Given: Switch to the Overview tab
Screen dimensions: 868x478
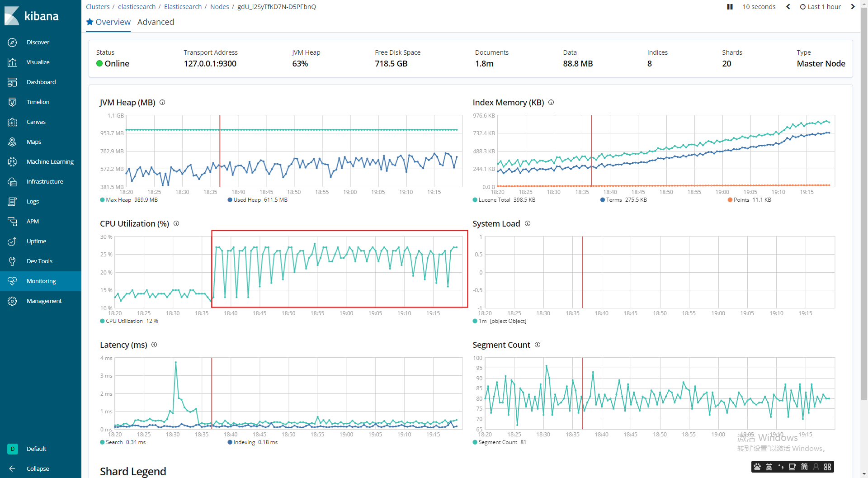Looking at the screenshot, I should [108, 22].
